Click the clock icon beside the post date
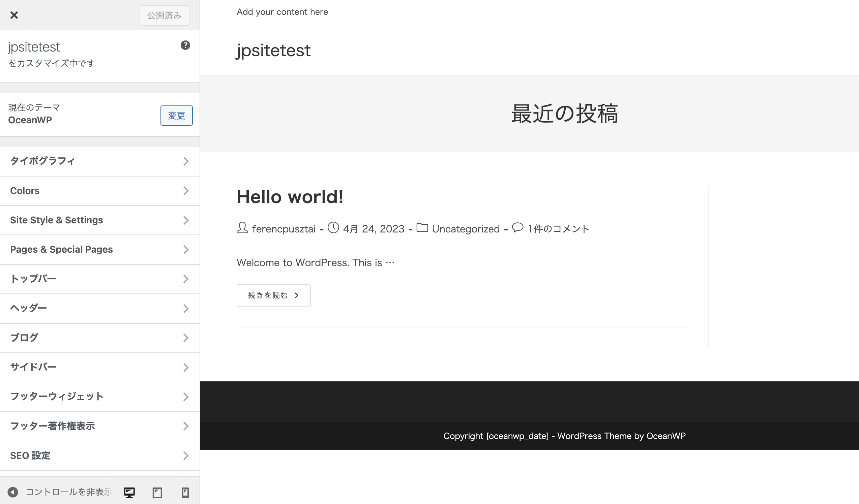Screen dimensions: 859x504 click(x=333, y=228)
